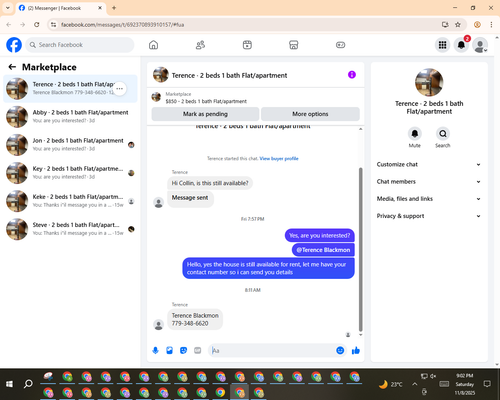Open the Chrome profile icon
Viewport: 500px width, 400px height.
(477, 25)
